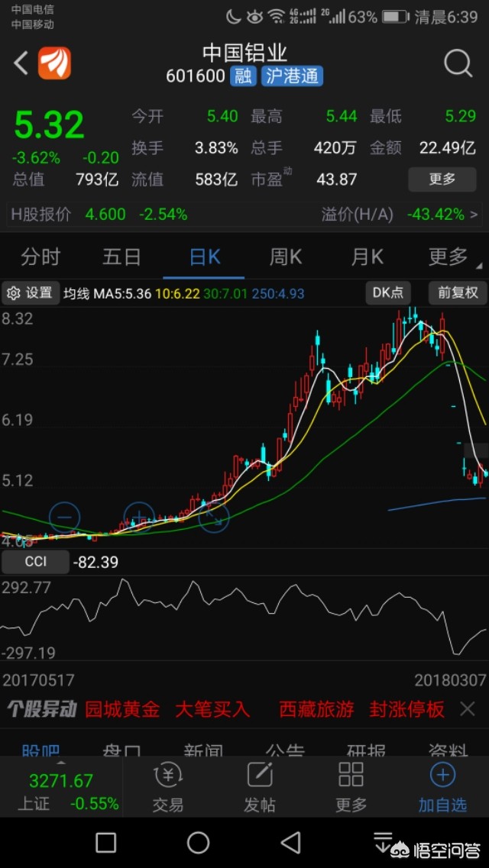Tap the 沪港通 tag
489x868 pixels.
click(x=293, y=76)
